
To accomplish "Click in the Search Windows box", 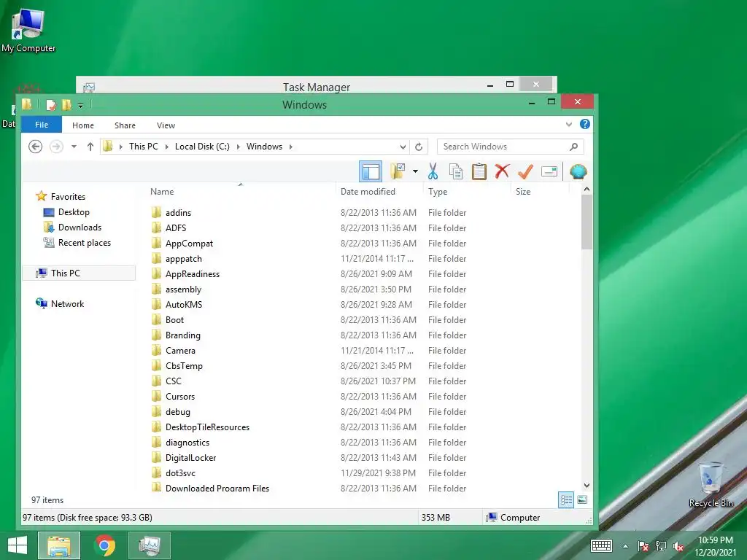I will pyautogui.click(x=510, y=147).
